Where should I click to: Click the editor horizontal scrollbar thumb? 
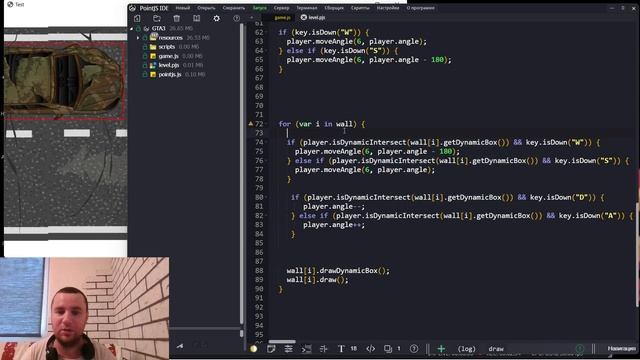282,342
